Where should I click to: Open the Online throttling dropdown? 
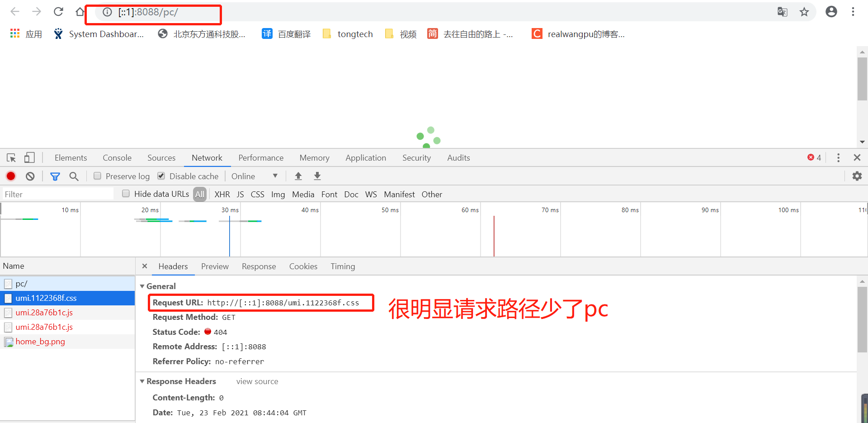[255, 176]
